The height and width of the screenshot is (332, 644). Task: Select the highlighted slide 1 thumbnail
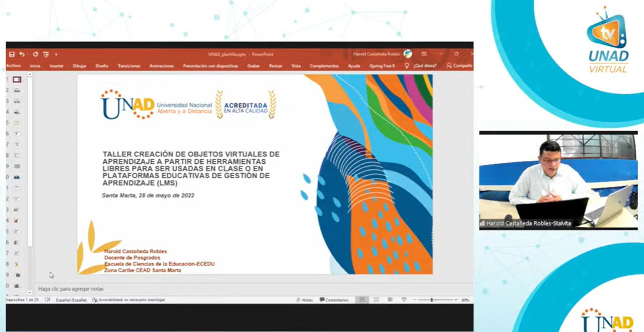[17, 80]
